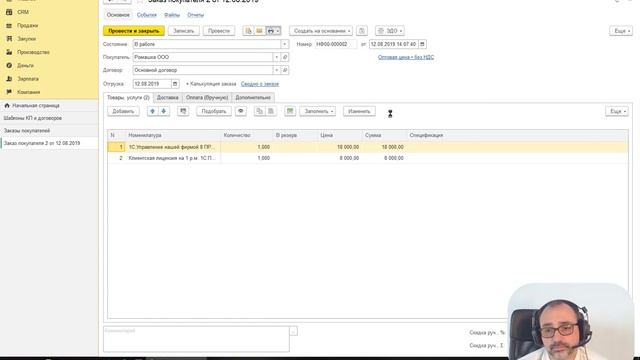640x360 pixels.
Task: Open the События navigation link
Action: click(x=147, y=15)
